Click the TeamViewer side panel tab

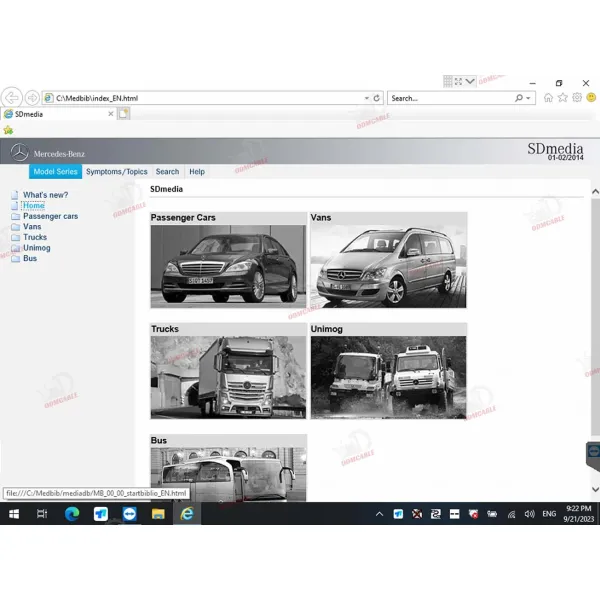[x=593, y=455]
